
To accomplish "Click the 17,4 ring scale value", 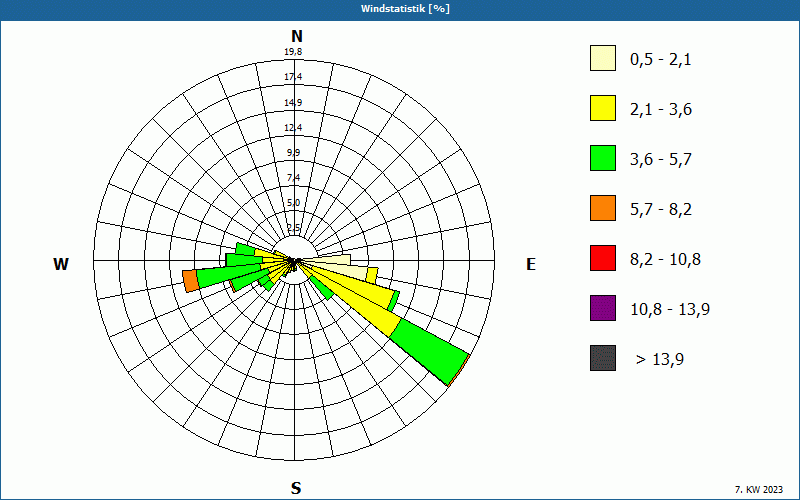I will [293, 77].
